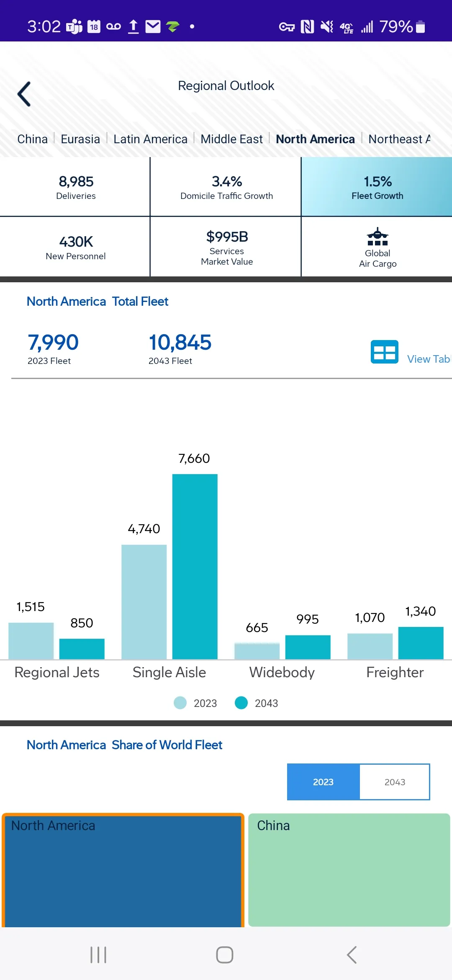Tap the Android navigation back chevron
The image size is (452, 980).
click(x=352, y=955)
